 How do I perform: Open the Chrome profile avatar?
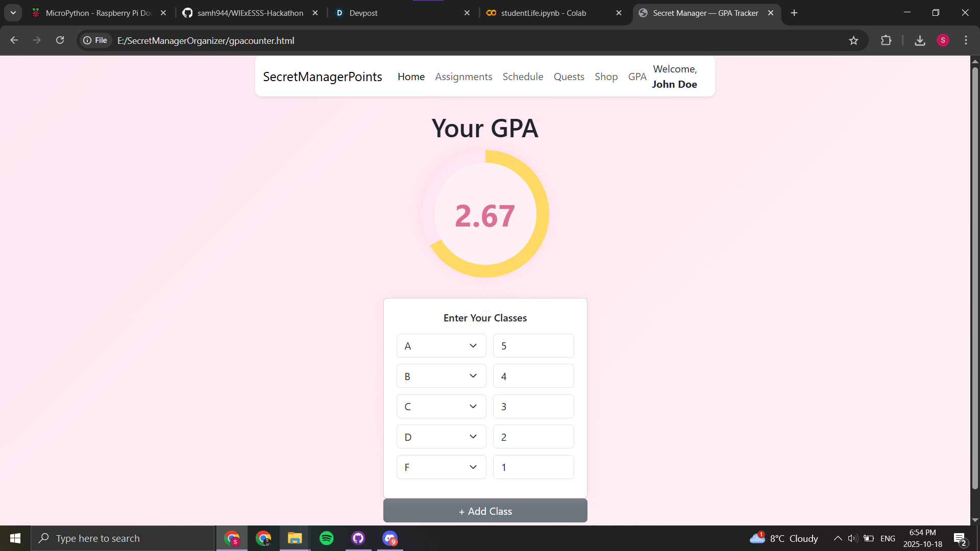943,40
